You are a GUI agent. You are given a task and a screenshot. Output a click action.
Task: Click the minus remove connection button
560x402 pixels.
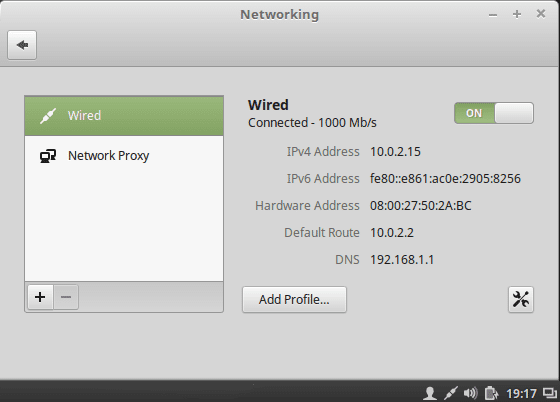[66, 297]
